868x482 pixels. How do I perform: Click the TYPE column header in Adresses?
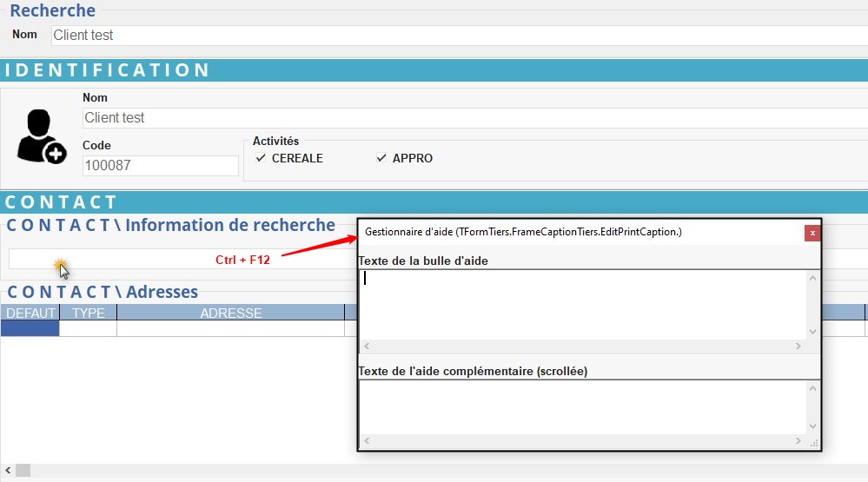[x=88, y=313]
